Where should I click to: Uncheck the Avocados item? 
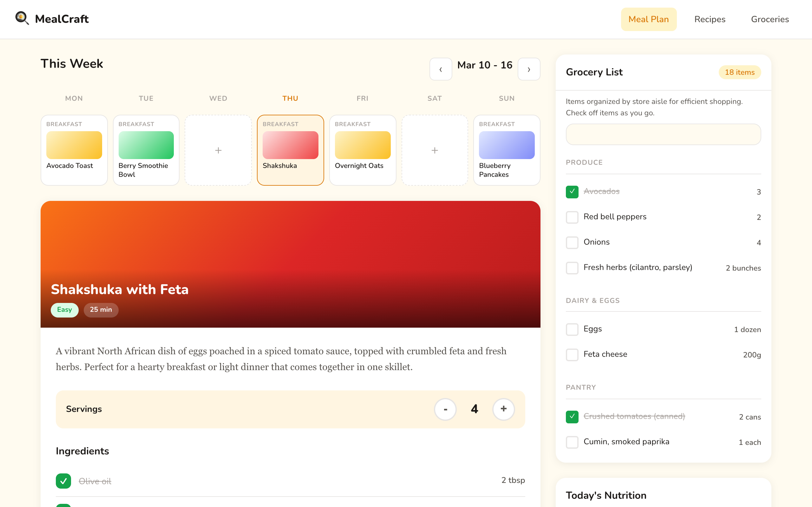tap(572, 191)
